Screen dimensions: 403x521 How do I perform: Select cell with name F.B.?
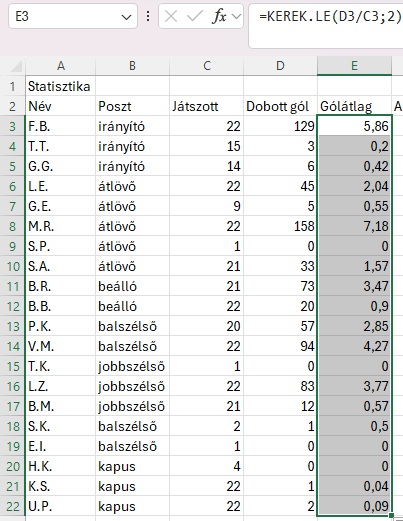pyautogui.click(x=61, y=126)
